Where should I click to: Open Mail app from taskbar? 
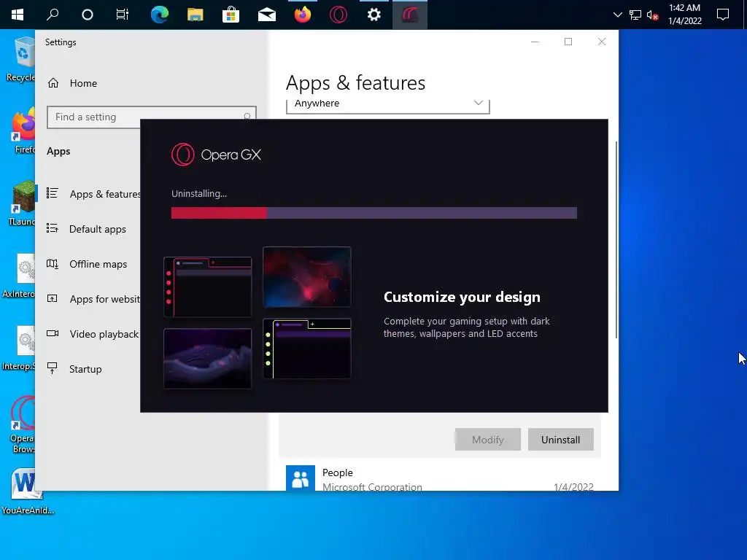267,15
